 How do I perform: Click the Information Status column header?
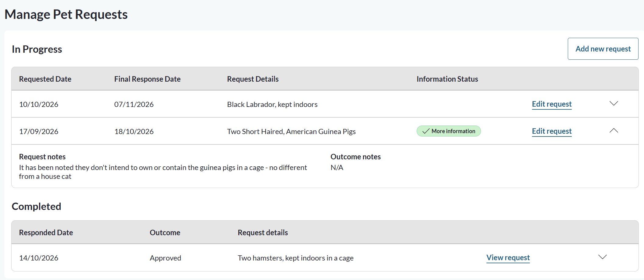[447, 79]
